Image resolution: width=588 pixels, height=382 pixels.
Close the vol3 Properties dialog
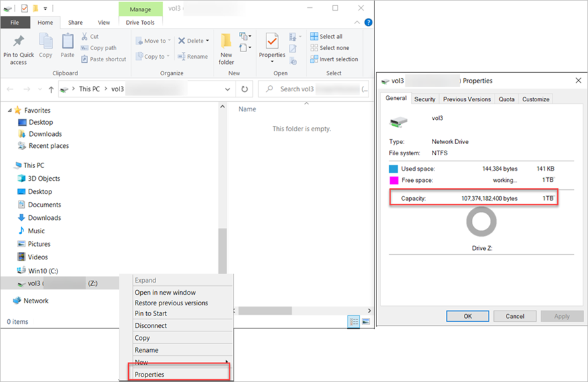578,81
